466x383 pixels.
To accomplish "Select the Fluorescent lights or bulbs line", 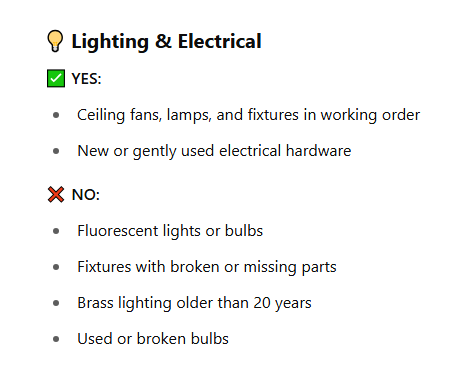I will coord(170,231).
